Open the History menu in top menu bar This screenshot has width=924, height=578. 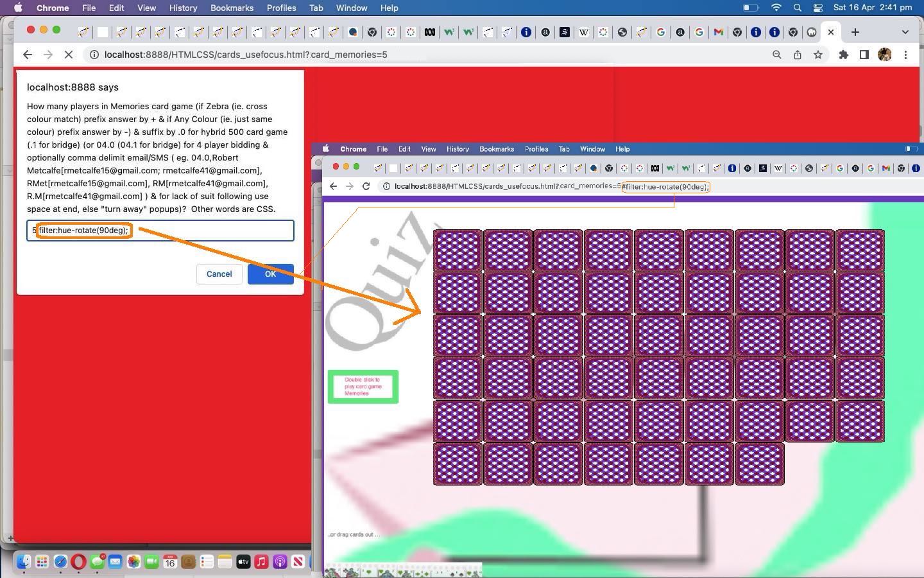(x=183, y=8)
